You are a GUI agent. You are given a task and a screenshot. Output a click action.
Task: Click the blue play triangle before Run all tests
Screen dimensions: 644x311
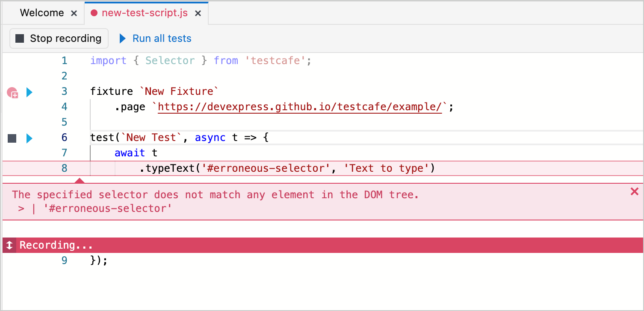click(x=122, y=38)
